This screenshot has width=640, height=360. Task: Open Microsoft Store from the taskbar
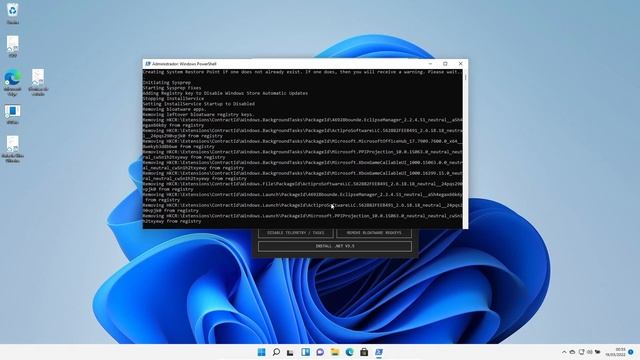click(x=364, y=352)
